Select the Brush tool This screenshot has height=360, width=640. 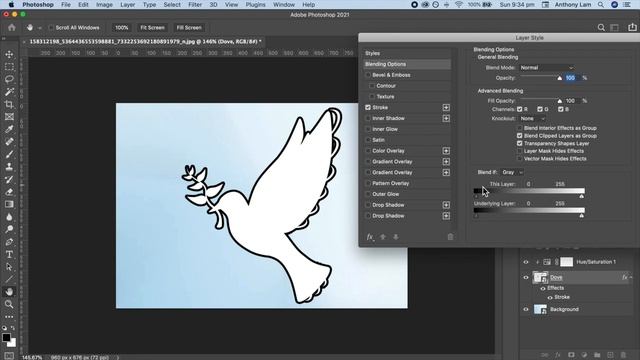point(9,154)
